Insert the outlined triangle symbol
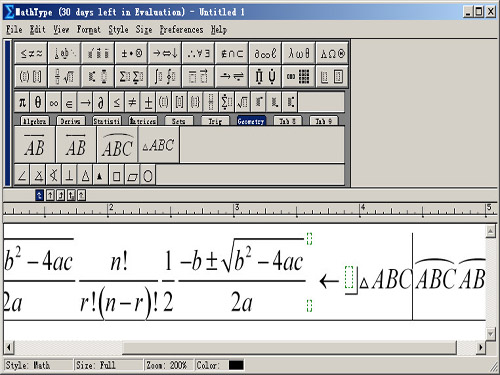This screenshot has width=500, height=375. (x=85, y=175)
